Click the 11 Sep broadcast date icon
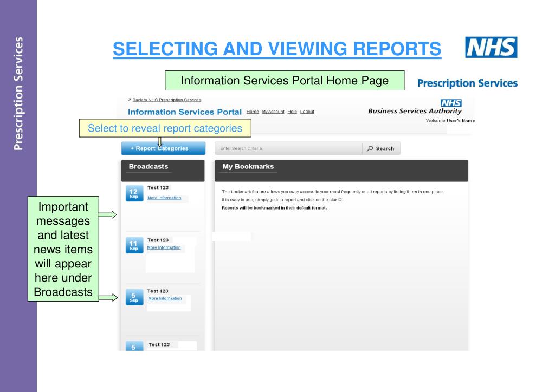 pyautogui.click(x=134, y=245)
